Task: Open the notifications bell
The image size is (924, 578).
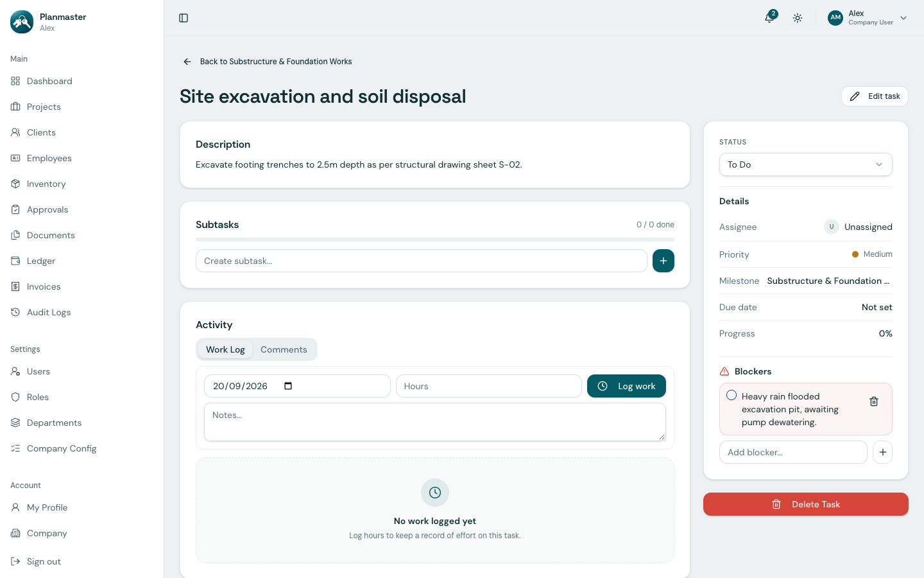Action: coord(770,17)
